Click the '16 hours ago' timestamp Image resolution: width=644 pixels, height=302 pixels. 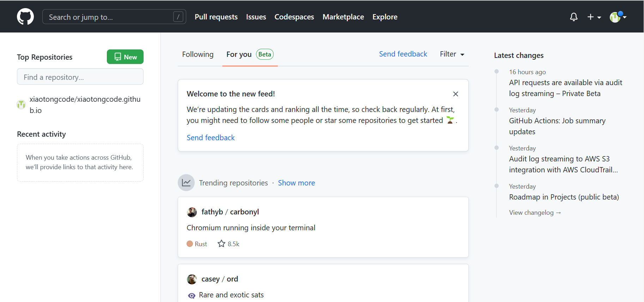(x=527, y=72)
